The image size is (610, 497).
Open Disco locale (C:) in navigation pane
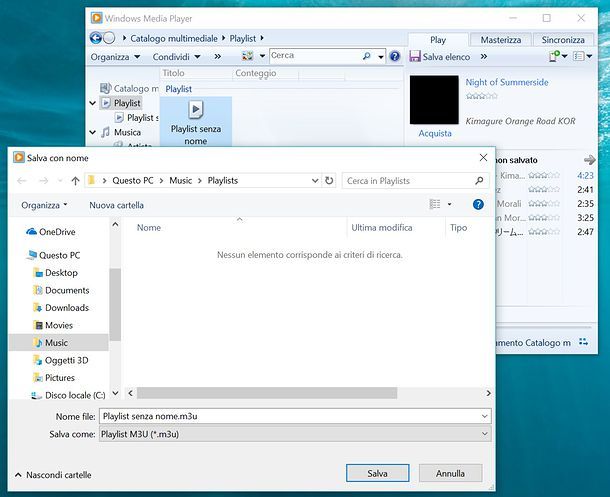[68, 395]
